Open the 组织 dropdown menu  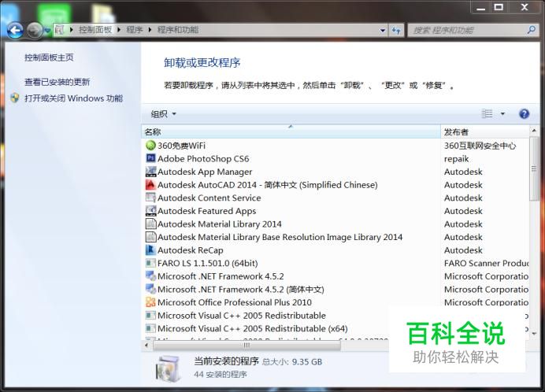coord(163,114)
